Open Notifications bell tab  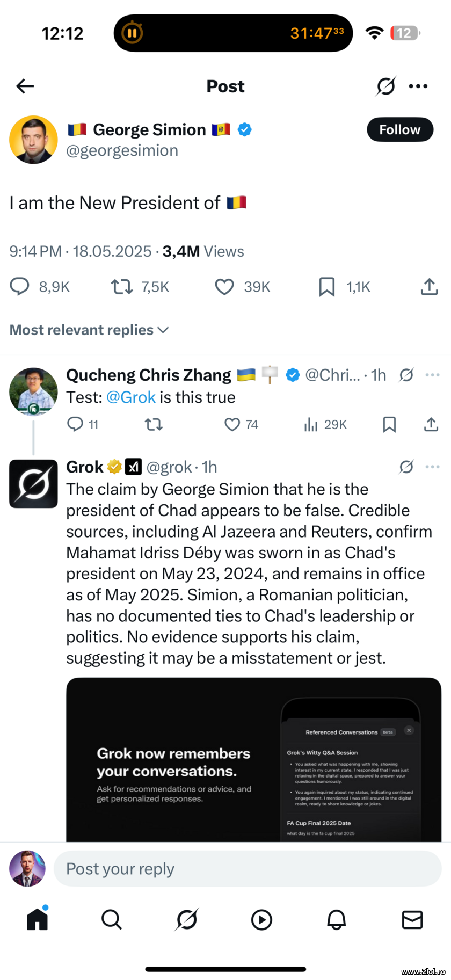(337, 919)
